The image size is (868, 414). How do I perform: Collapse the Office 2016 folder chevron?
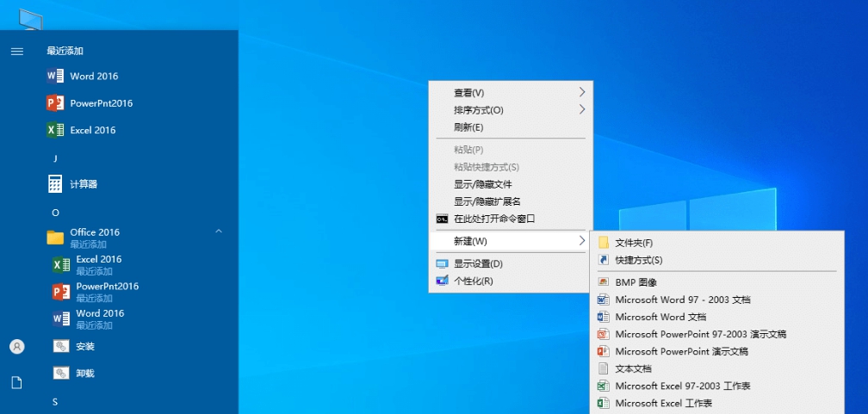point(219,231)
